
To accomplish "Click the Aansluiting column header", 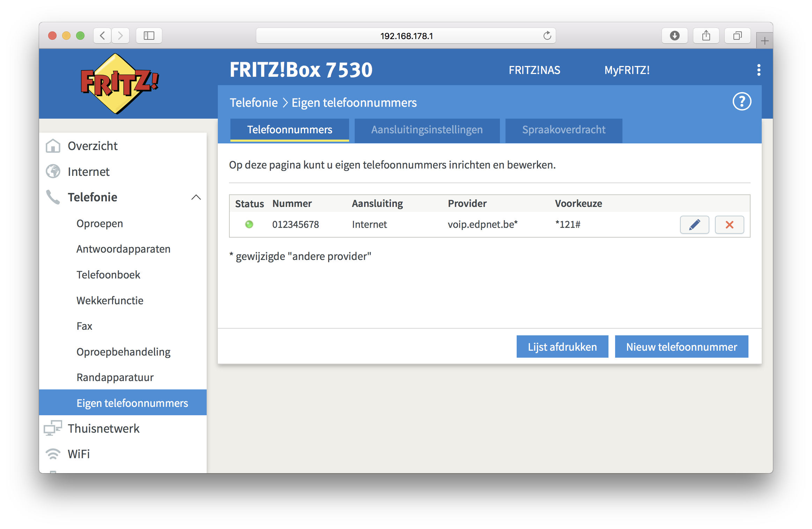I will (x=377, y=203).
